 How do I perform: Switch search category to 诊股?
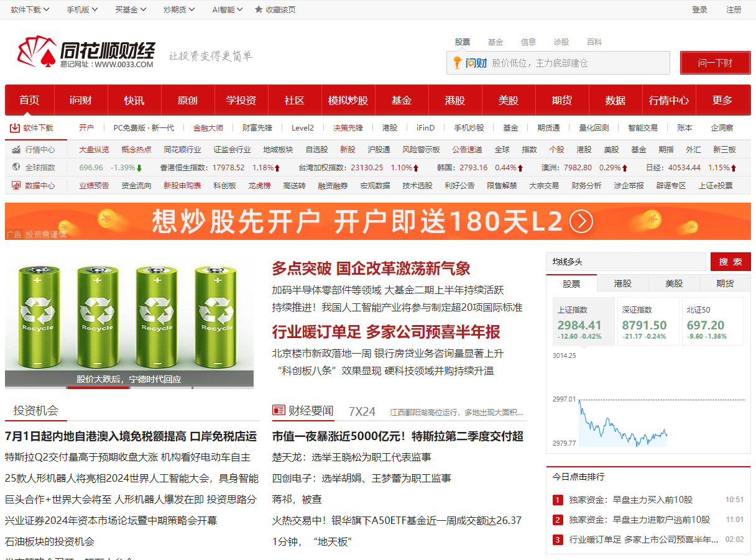[561, 42]
